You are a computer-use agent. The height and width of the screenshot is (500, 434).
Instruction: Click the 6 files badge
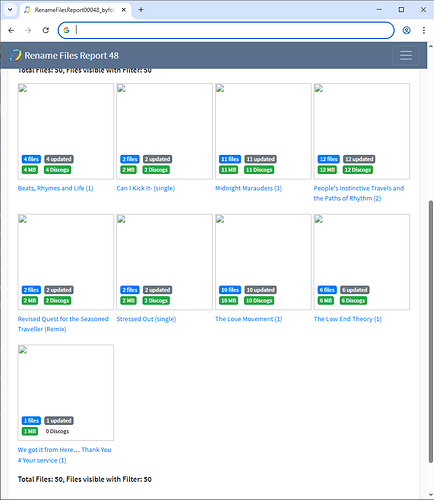coord(327,290)
